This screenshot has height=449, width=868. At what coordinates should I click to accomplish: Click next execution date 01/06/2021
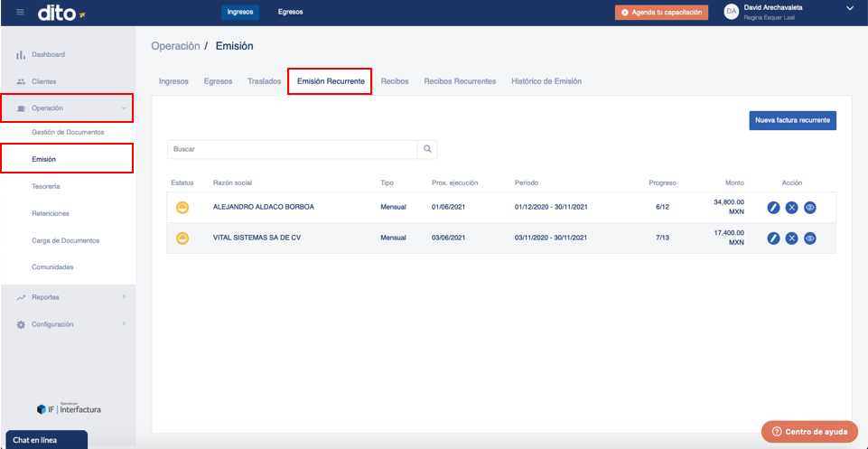click(x=448, y=207)
